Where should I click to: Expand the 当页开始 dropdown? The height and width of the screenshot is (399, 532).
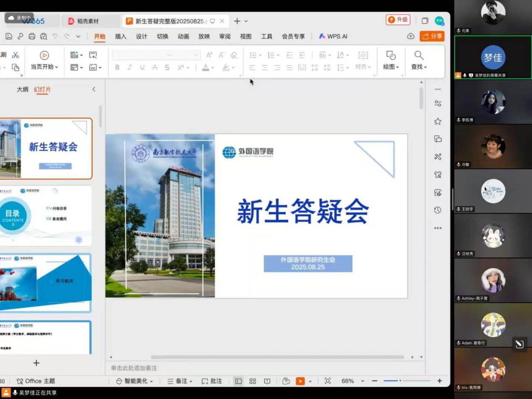(x=44, y=67)
